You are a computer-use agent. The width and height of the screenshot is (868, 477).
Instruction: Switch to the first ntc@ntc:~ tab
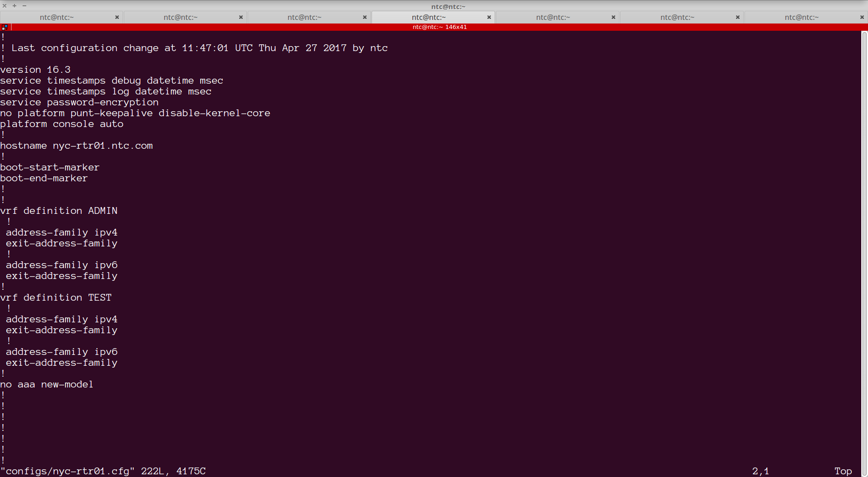pyautogui.click(x=56, y=17)
